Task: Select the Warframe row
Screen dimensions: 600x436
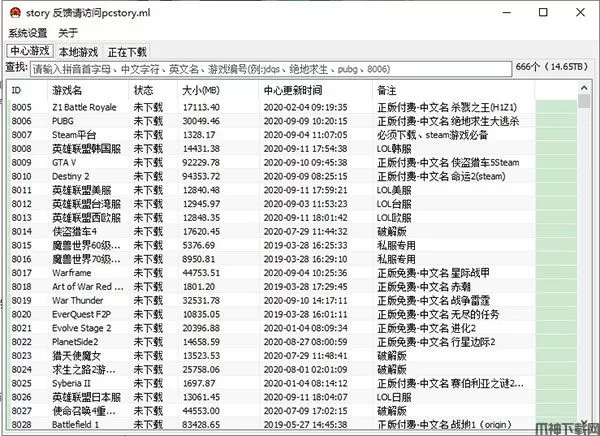Action: 292,273
